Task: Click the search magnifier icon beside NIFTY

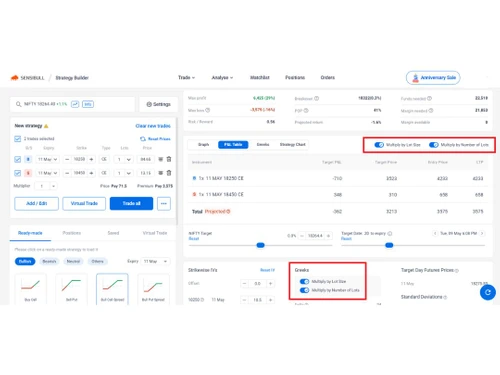Action: pyautogui.click(x=18, y=104)
